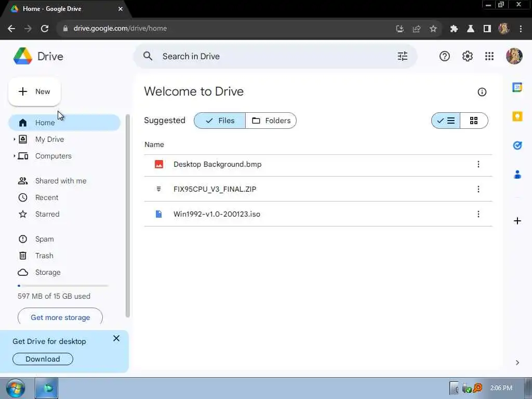Screen dimensions: 532x399
Task: Open Chrome three-dot menu
Action: [x=521, y=29]
